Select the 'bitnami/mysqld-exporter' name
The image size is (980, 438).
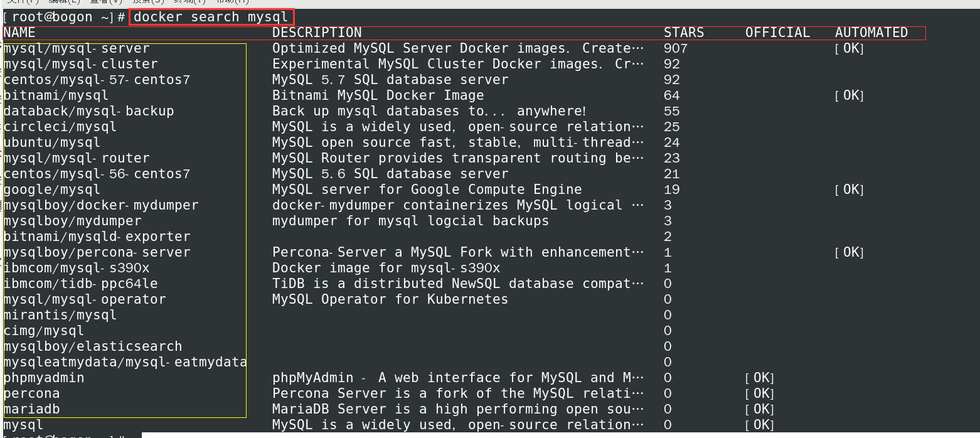(x=97, y=237)
